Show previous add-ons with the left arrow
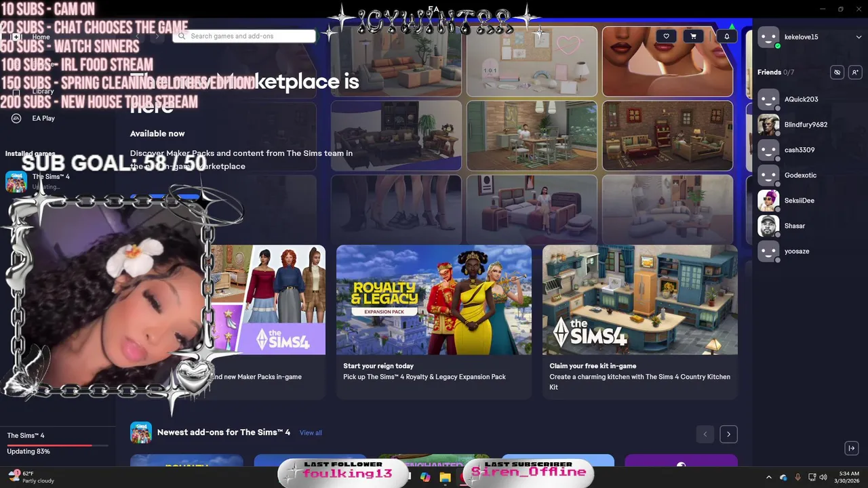 click(705, 434)
